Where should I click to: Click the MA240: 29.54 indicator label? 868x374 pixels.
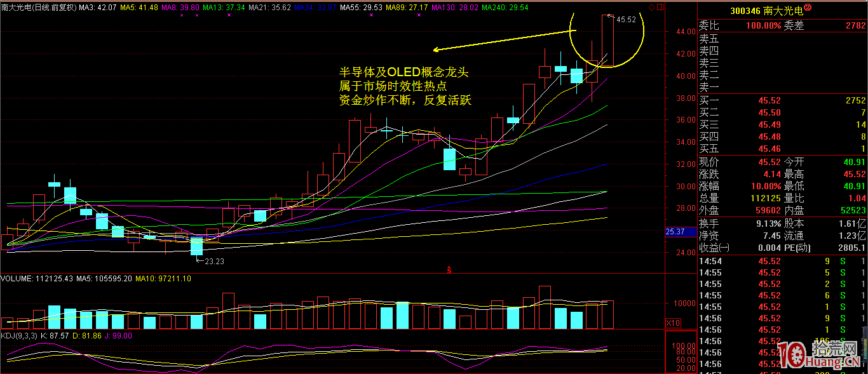(x=505, y=7)
